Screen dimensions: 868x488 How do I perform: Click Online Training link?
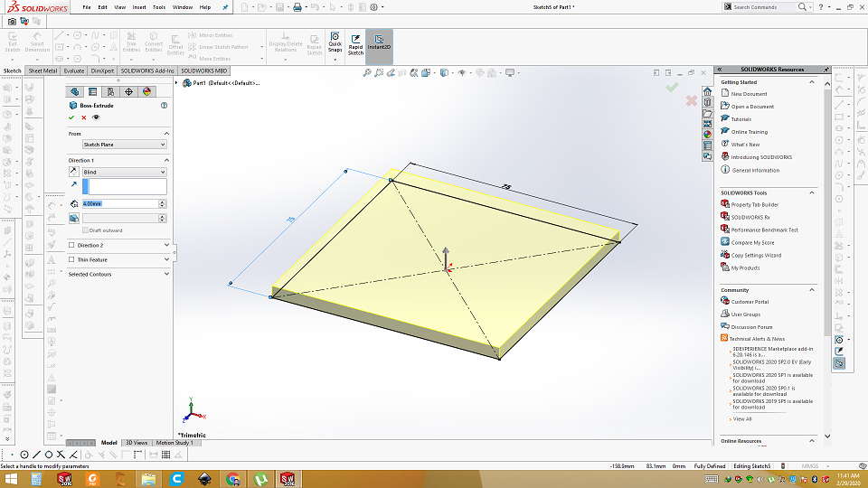[749, 132]
